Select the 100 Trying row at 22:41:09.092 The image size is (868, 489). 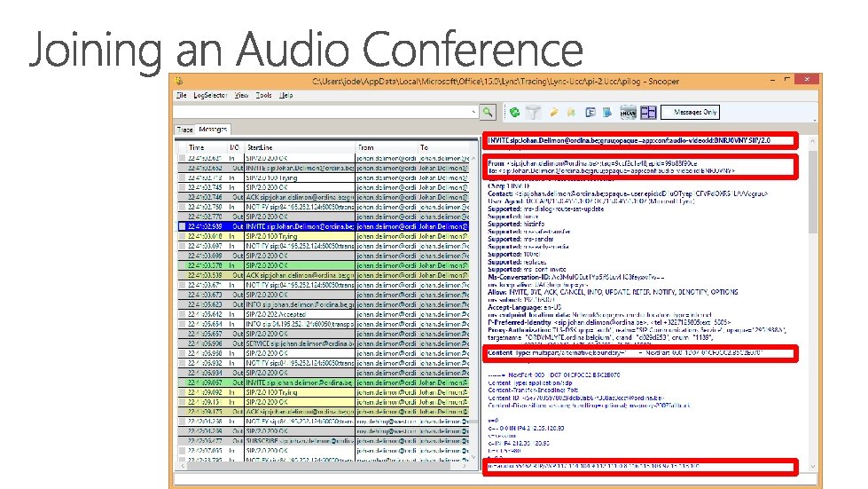point(323,392)
